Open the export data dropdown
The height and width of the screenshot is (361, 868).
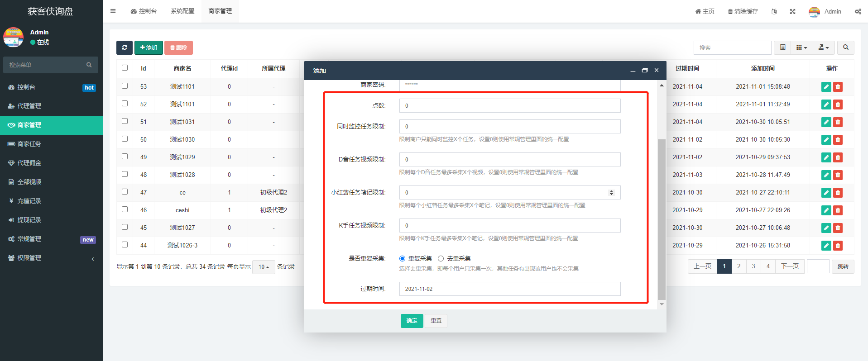click(x=824, y=47)
